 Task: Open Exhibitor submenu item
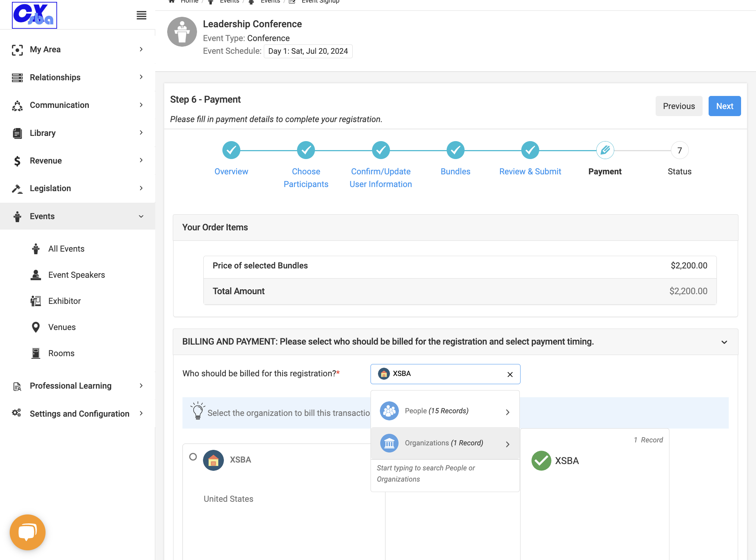pos(64,301)
